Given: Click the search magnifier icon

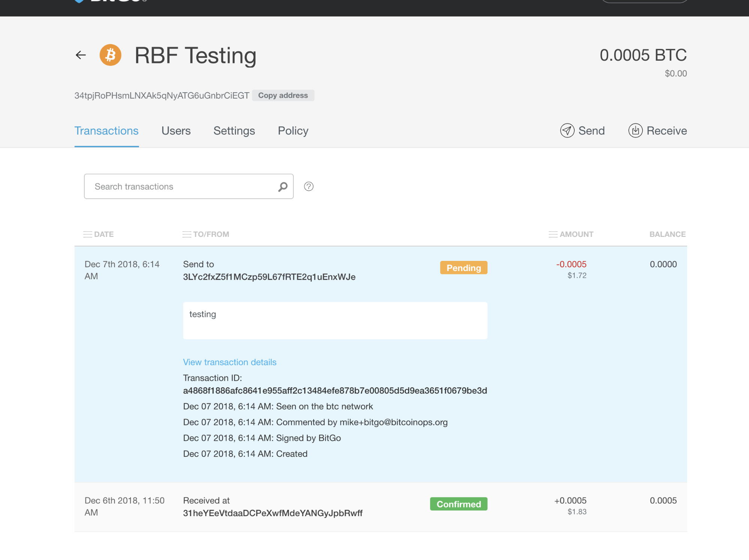Looking at the screenshot, I should (x=283, y=187).
